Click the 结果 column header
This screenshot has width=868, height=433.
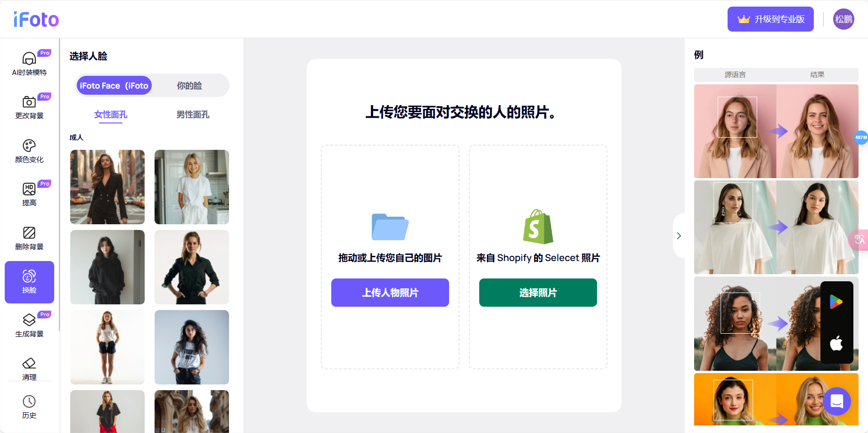(x=818, y=74)
